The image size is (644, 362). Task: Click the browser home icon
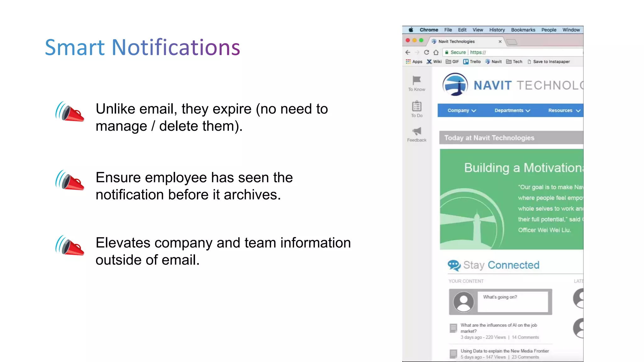(436, 52)
